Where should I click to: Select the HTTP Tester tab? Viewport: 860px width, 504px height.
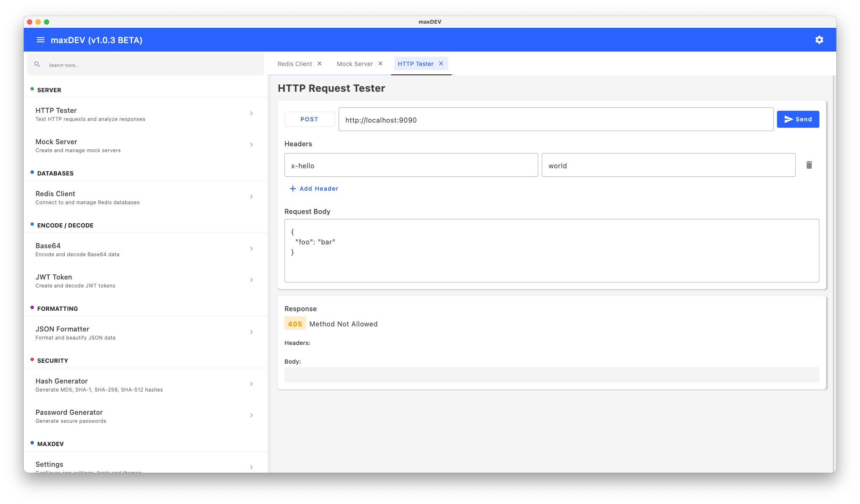point(416,64)
